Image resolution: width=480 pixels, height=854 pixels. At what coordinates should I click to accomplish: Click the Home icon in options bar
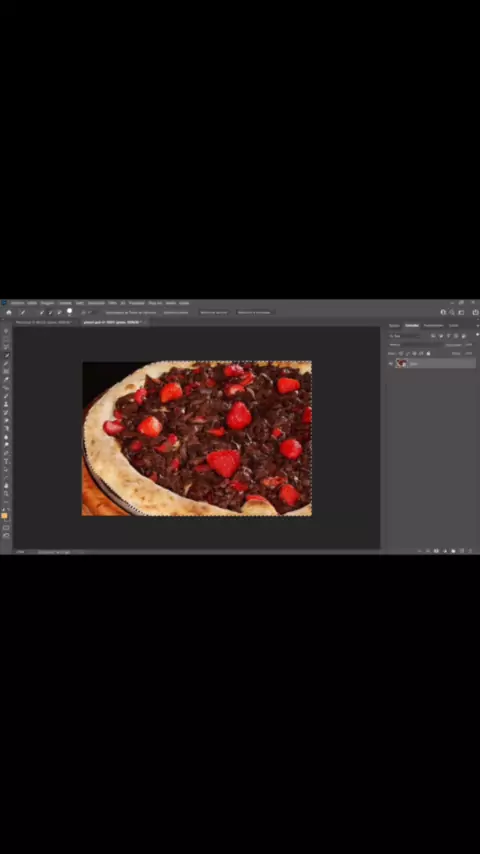pos(9,312)
